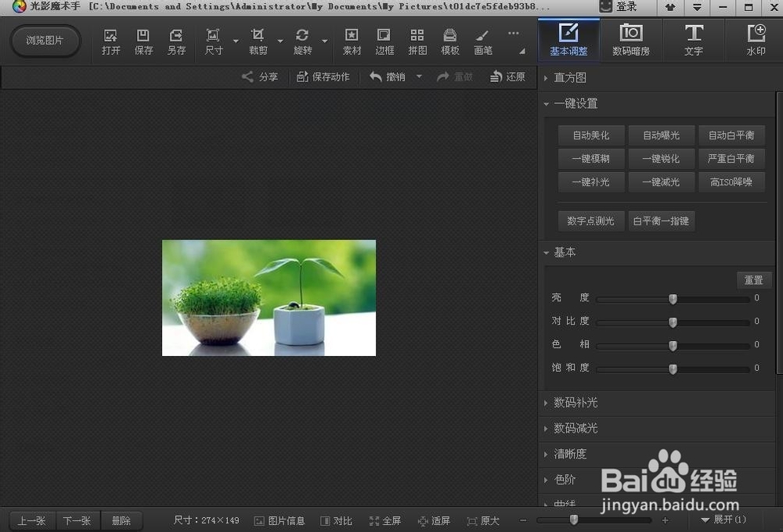Open the 素材 materials tool

(352, 42)
